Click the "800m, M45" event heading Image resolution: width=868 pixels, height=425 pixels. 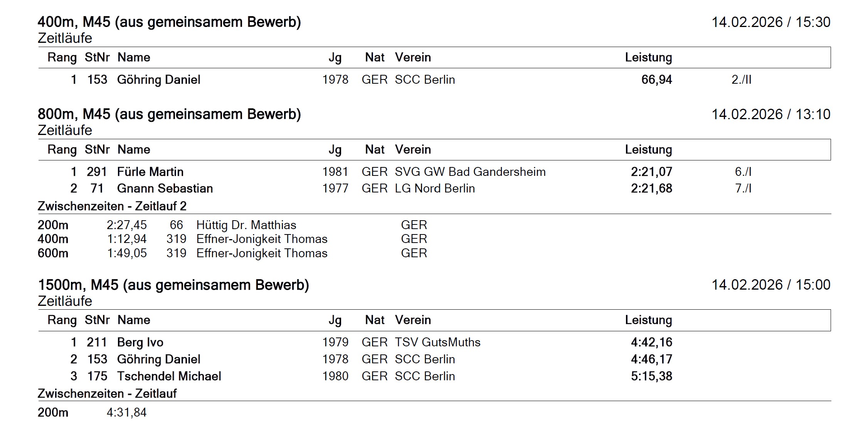tap(169, 114)
